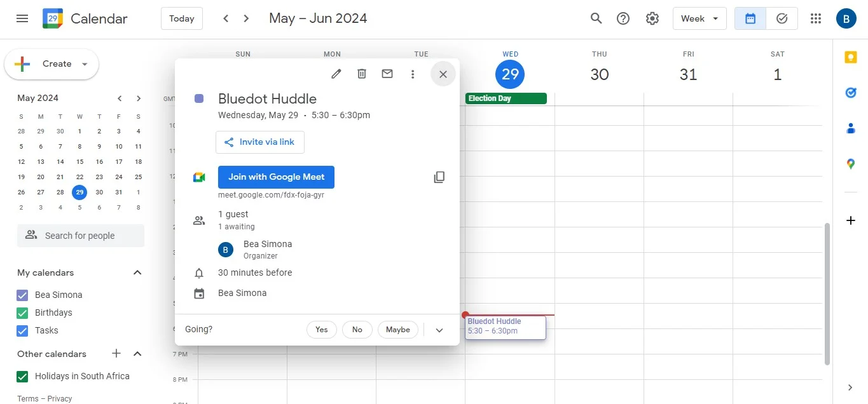
Task: Click Invite via link
Action: (x=260, y=142)
